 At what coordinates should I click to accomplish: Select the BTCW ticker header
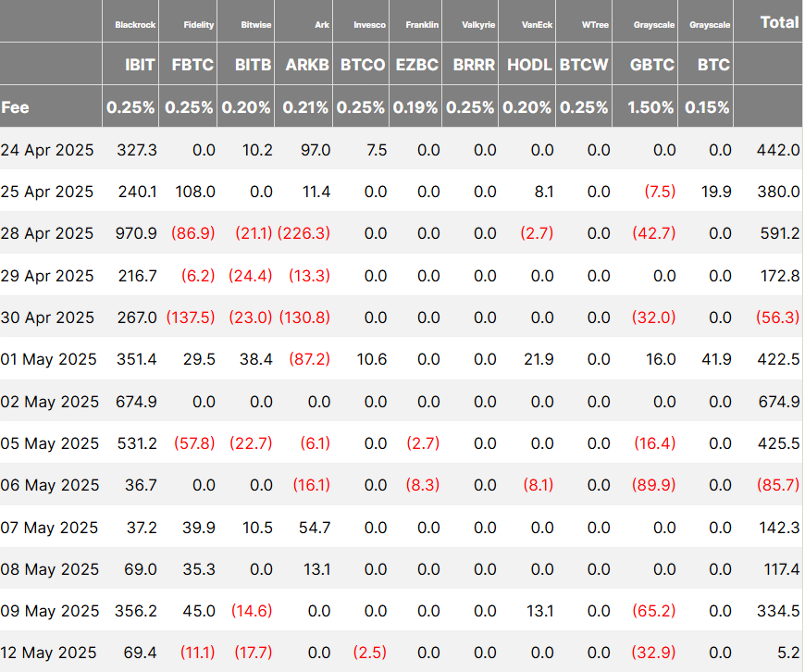click(584, 65)
